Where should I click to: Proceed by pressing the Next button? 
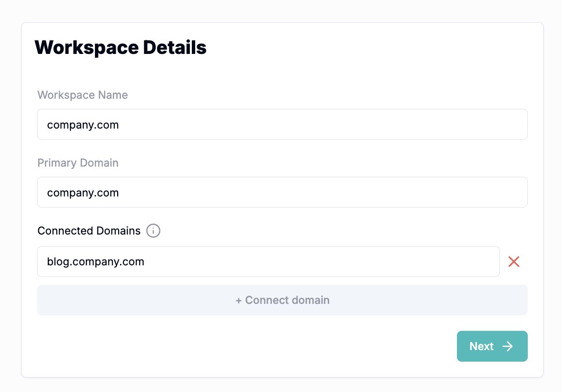[x=492, y=346]
